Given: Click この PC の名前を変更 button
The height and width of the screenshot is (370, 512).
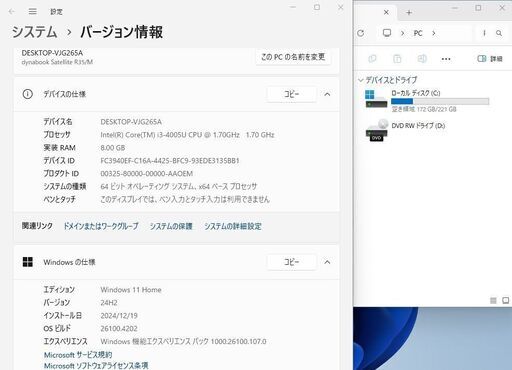Looking at the screenshot, I should (x=293, y=57).
